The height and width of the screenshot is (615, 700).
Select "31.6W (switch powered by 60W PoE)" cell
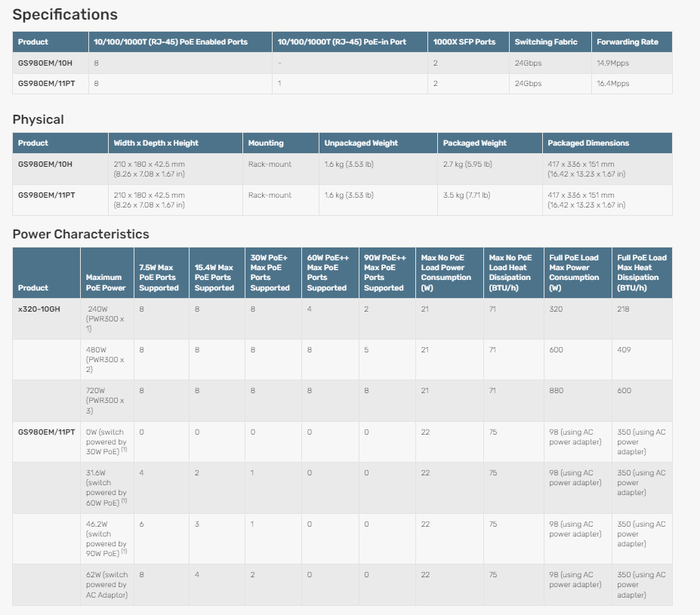pyautogui.click(x=106, y=488)
